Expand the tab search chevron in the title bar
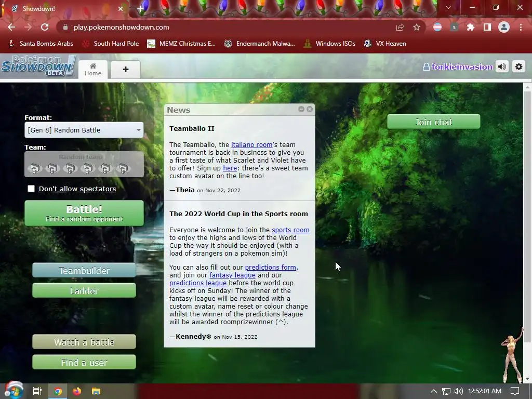This screenshot has height=399, width=532. [x=448, y=7]
